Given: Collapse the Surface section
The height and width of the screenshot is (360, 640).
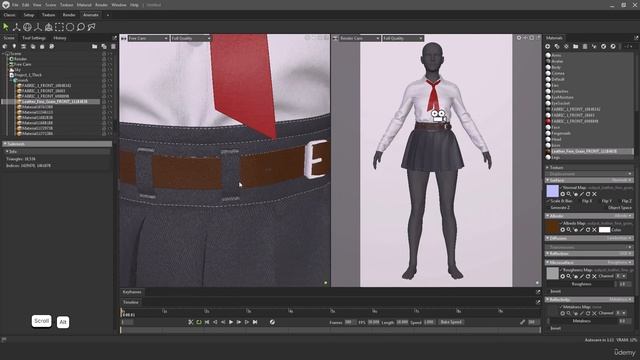Looking at the screenshot, I should click(548, 180).
